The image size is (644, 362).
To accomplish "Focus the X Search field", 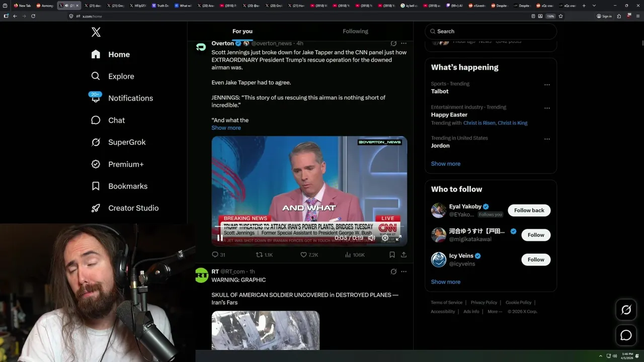I will [x=491, y=31].
